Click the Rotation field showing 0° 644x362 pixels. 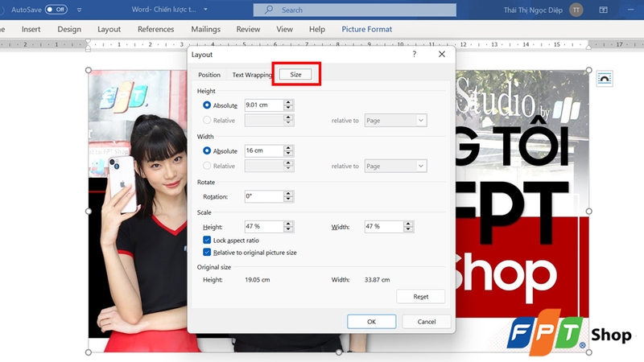coord(264,196)
